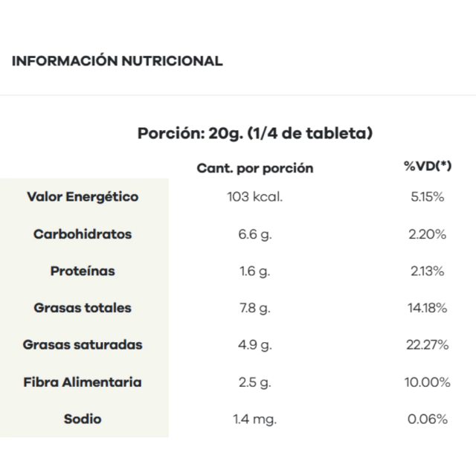
Task: Click the 14.18% daily value
Action: coord(428,308)
